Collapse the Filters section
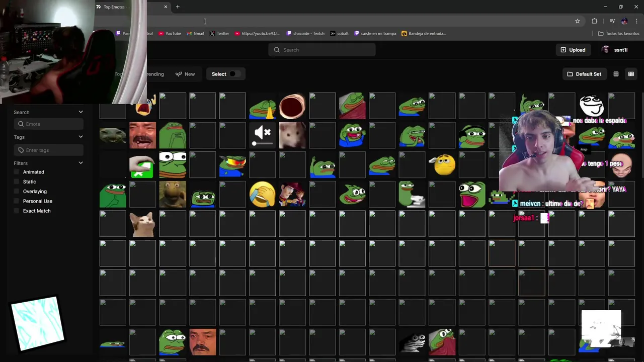 80,163
